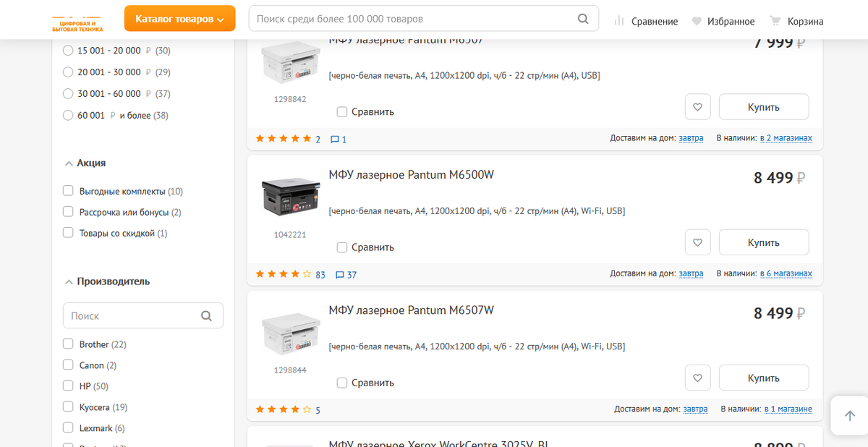Add Pantum M6500W to favorites heart
This screenshot has width=868, height=447.
pos(697,242)
